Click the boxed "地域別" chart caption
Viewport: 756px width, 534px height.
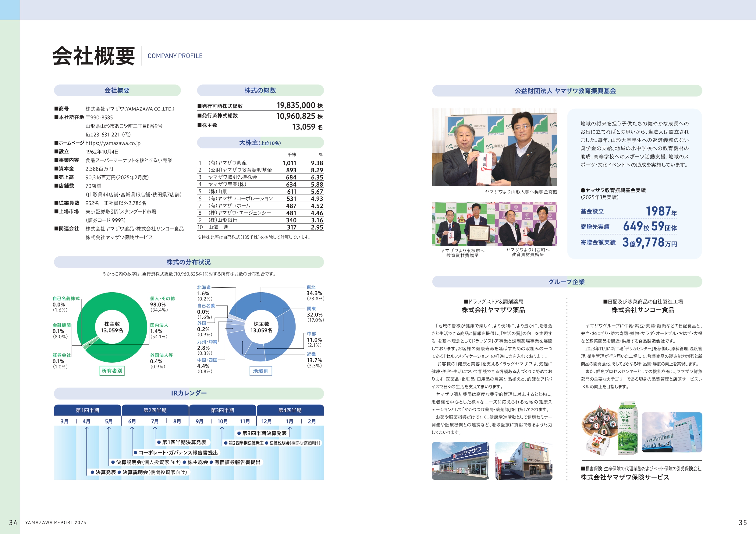(261, 371)
